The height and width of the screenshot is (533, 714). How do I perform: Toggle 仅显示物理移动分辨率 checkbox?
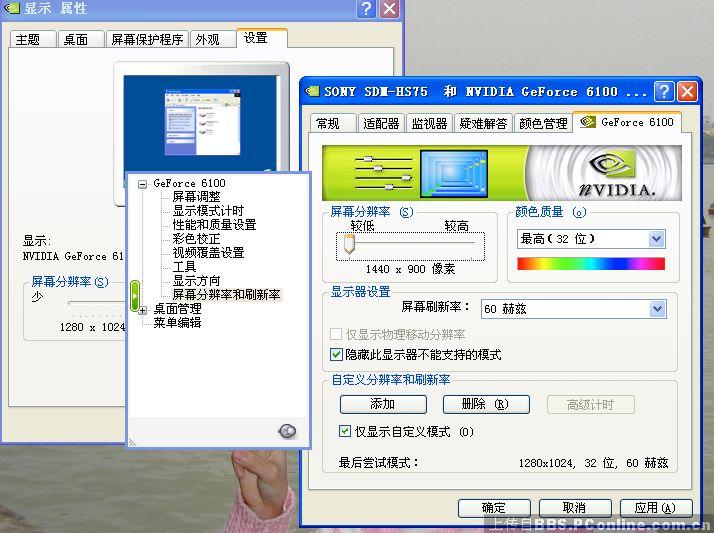(336, 334)
